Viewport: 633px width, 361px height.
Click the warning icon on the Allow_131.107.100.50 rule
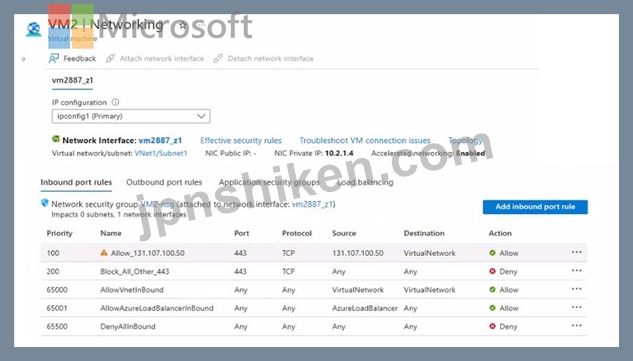(x=104, y=253)
